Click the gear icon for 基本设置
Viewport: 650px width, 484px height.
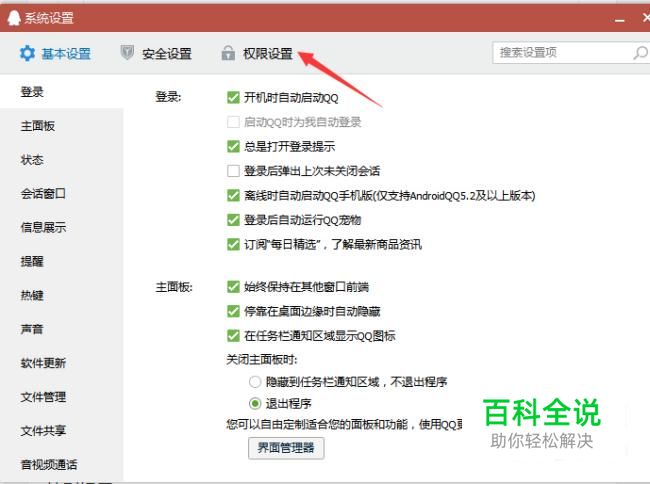[x=27, y=53]
